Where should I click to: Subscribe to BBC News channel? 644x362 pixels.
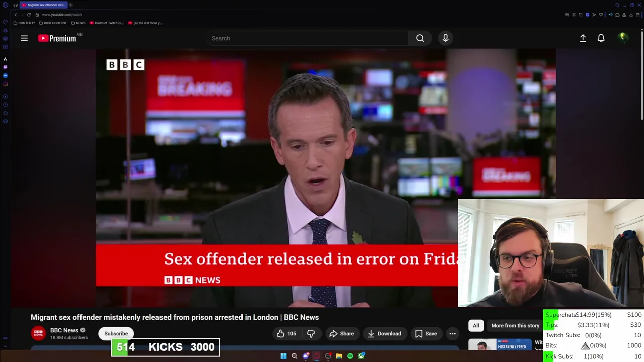click(116, 333)
